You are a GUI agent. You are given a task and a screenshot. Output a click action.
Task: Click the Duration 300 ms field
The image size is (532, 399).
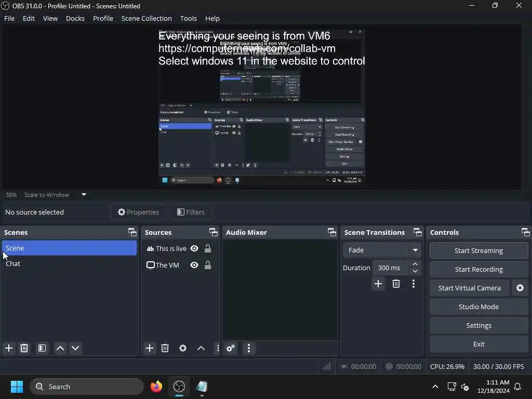(391, 268)
